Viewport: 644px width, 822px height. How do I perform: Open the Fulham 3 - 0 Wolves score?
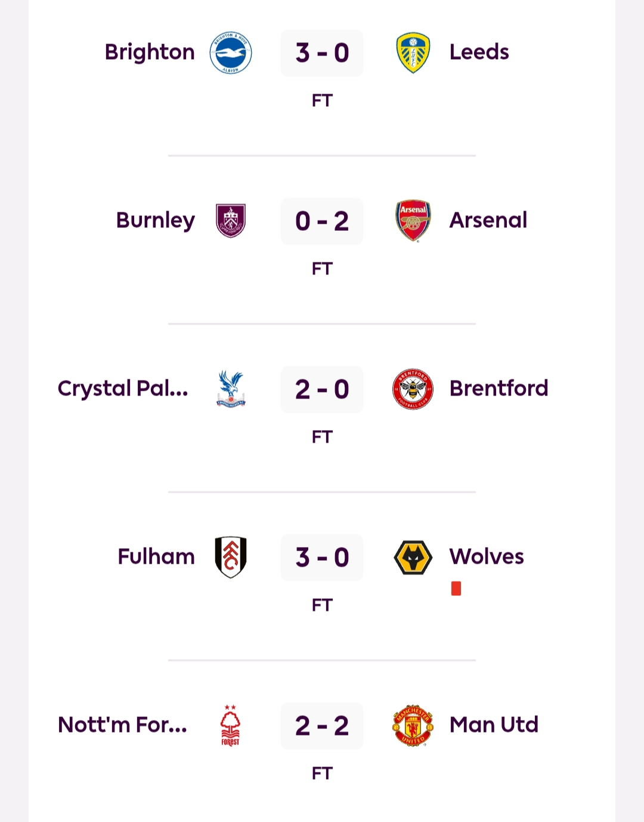pyautogui.click(x=322, y=558)
